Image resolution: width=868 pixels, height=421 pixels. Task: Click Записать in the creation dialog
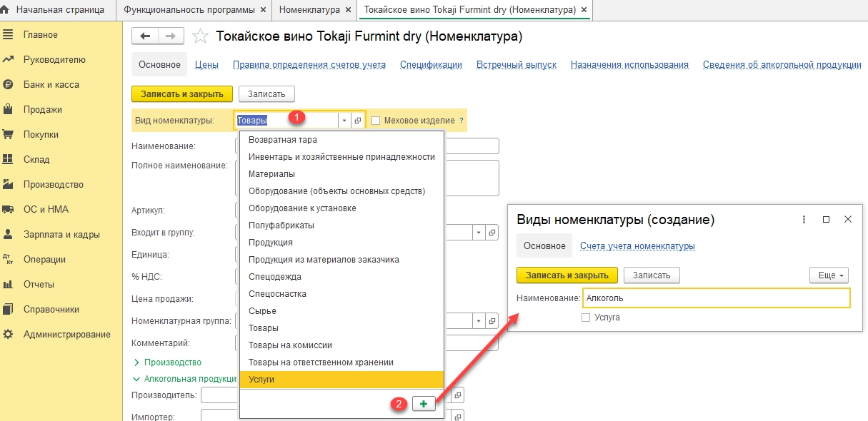[652, 275]
